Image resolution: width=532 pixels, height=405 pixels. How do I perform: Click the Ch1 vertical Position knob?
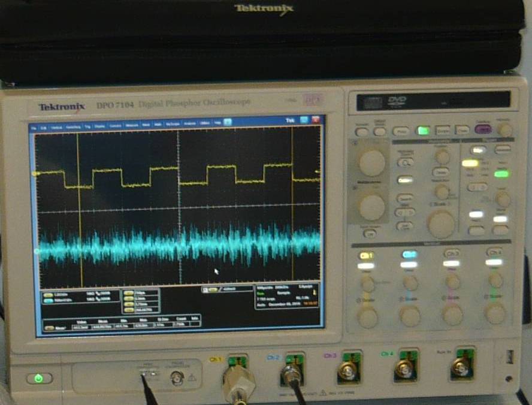pos(367,283)
